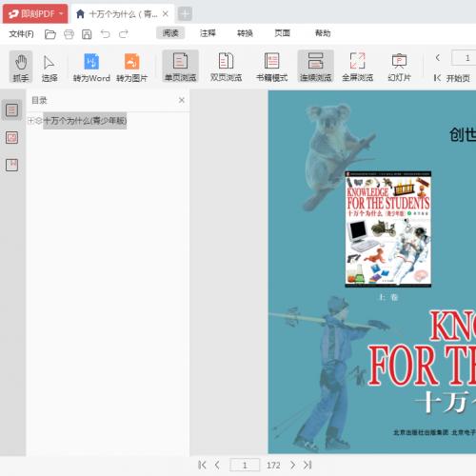The width and height of the screenshot is (476, 476).
Task: Select the 页面 ribbon tab
Action: [x=282, y=33]
